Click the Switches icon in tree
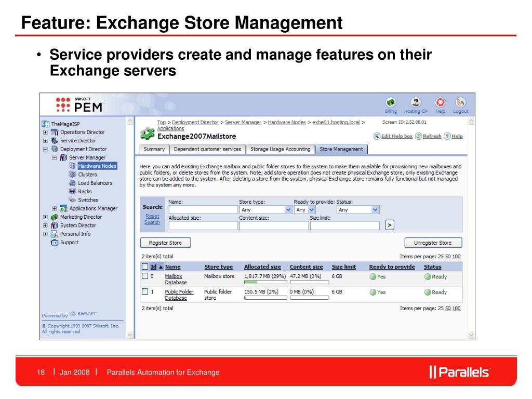 click(x=72, y=199)
